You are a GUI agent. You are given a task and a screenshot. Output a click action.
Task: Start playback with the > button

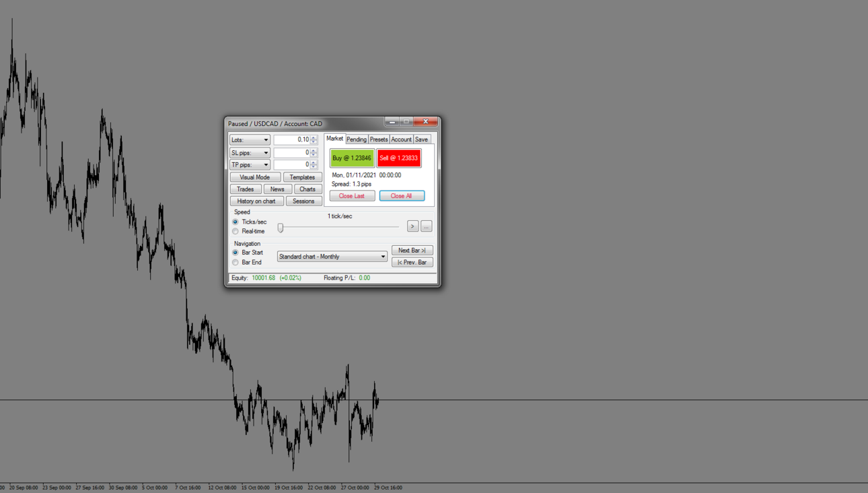coord(412,226)
